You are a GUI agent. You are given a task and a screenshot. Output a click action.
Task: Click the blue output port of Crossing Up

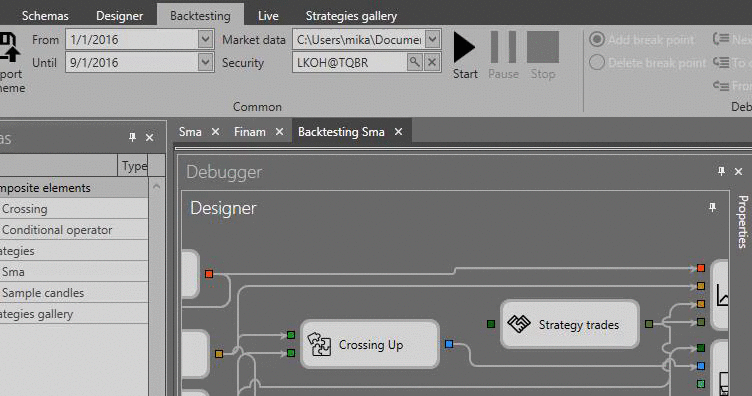(449, 344)
